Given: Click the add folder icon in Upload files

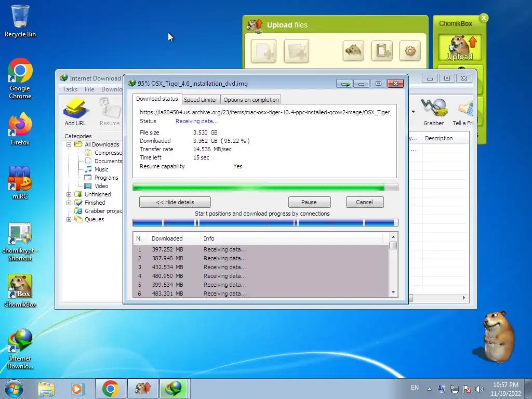Looking at the screenshot, I should (296, 51).
